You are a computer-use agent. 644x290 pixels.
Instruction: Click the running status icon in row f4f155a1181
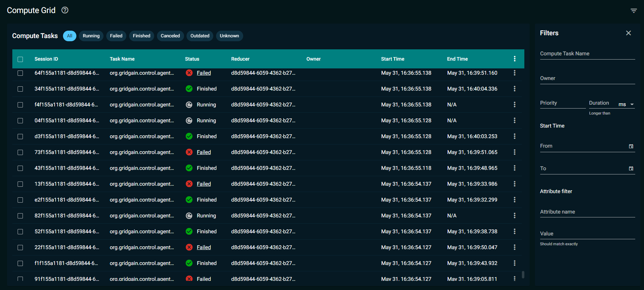click(x=189, y=105)
